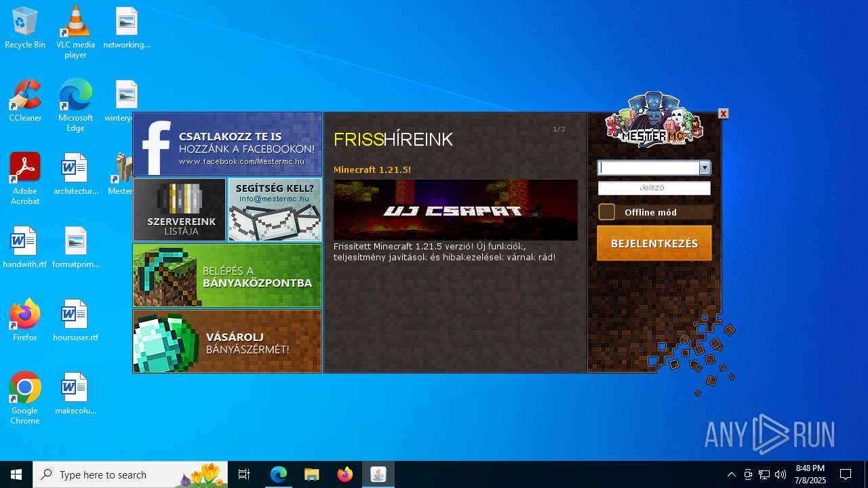Select the makecolu Word document icon
The height and width of the screenshot is (488, 868).
[x=75, y=394]
